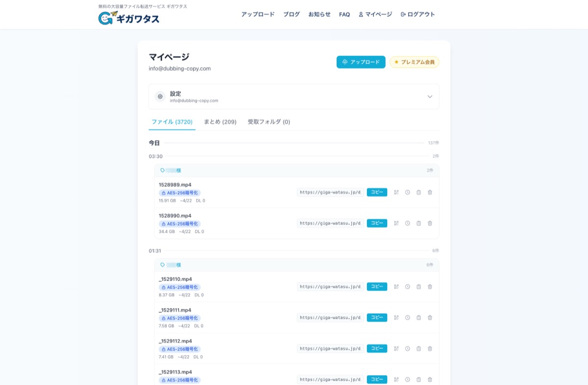
Task: Expand the 設定 panel chevron
Action: click(x=430, y=96)
